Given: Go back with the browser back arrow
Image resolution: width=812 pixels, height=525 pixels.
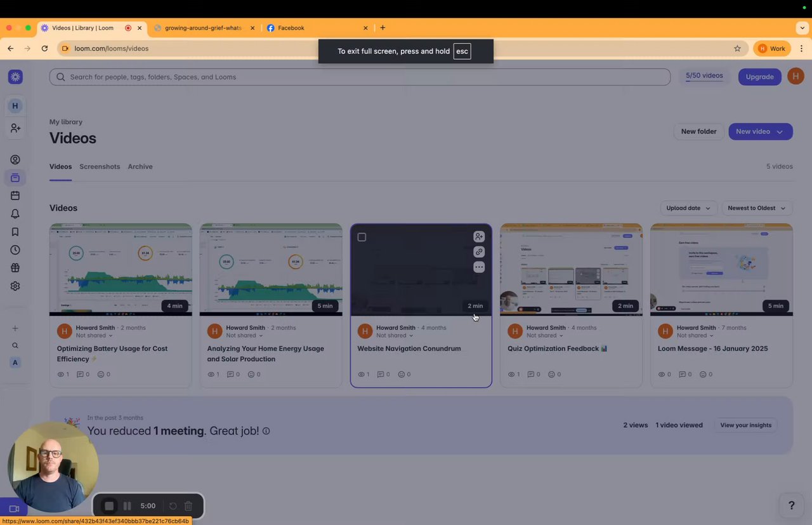Looking at the screenshot, I should [10, 48].
